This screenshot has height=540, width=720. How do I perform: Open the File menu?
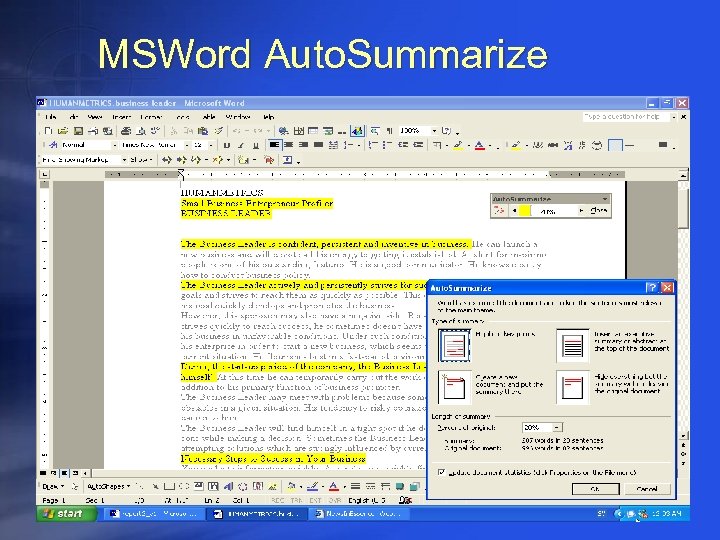click(51, 117)
